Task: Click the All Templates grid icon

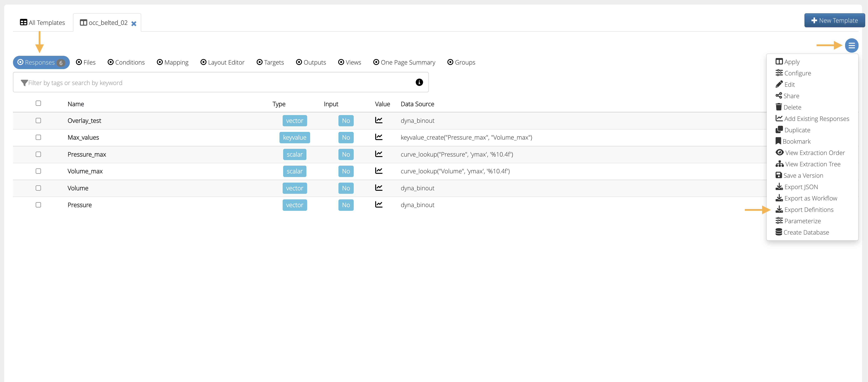Action: [24, 22]
